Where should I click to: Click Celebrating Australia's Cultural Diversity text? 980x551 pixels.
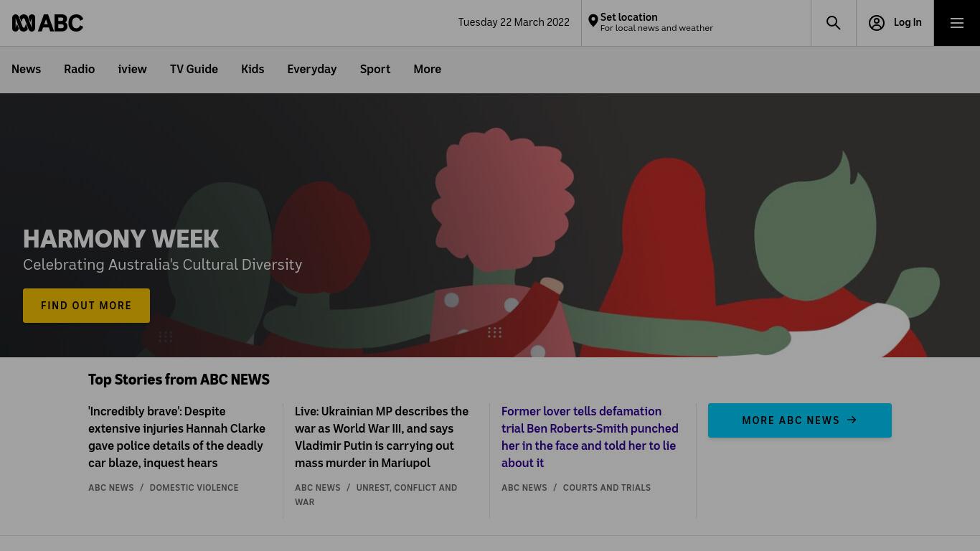163,265
